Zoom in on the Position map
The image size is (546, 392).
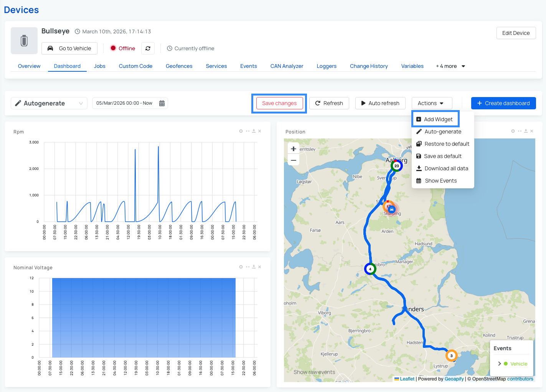click(x=294, y=149)
